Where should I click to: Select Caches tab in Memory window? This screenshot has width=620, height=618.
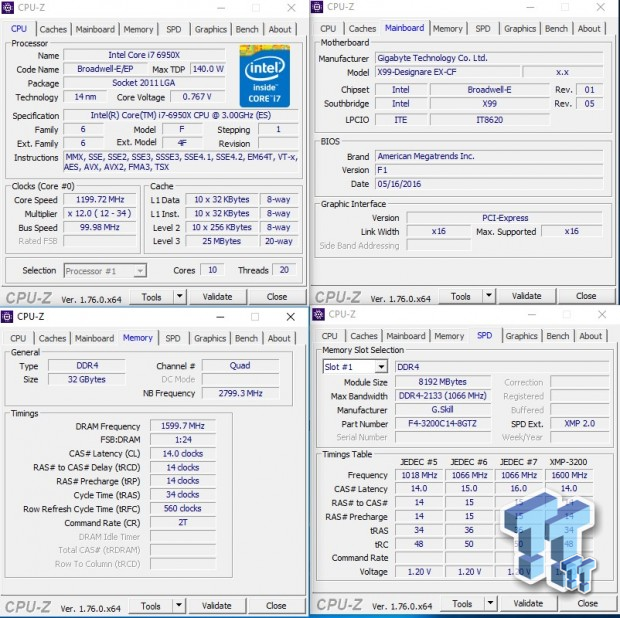pyautogui.click(x=52, y=338)
